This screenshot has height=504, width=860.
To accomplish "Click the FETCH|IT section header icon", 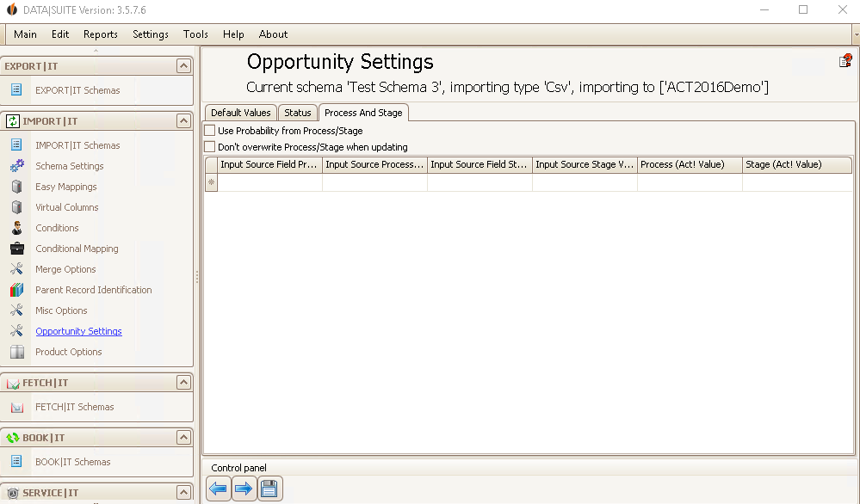I will click(x=13, y=383).
